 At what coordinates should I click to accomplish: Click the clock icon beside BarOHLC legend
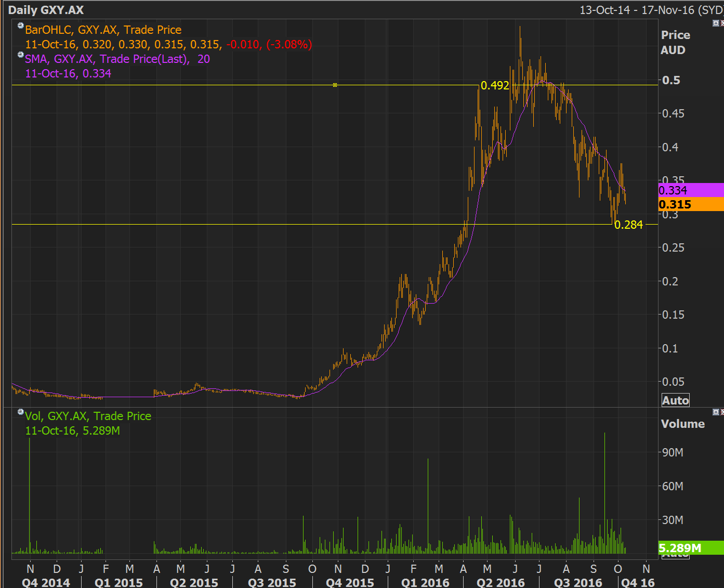pyautogui.click(x=21, y=25)
